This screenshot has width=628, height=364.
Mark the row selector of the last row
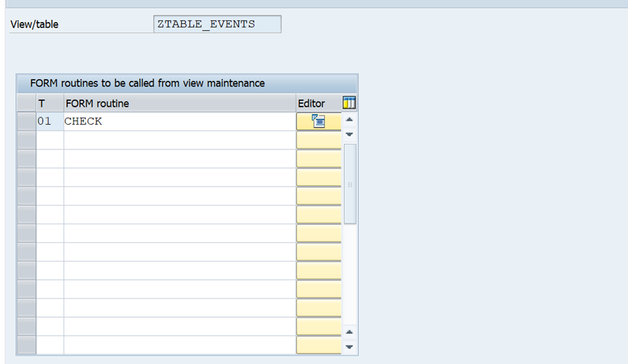(26, 345)
